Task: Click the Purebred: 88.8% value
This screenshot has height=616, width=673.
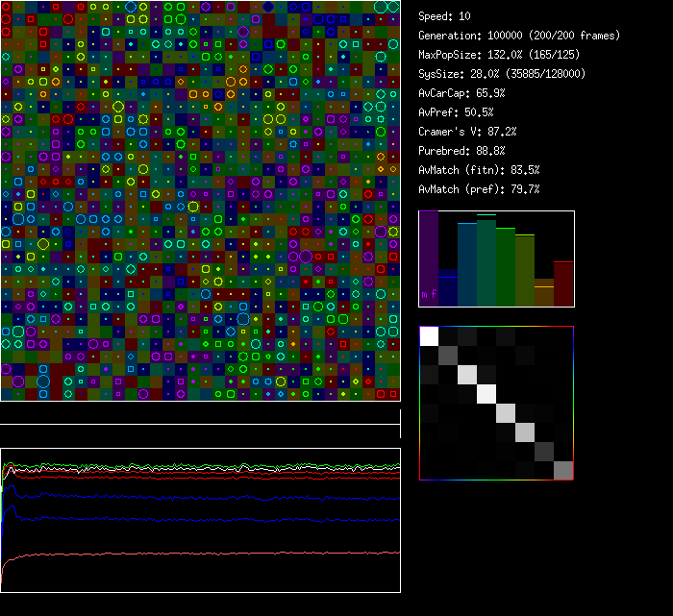Action: point(461,151)
